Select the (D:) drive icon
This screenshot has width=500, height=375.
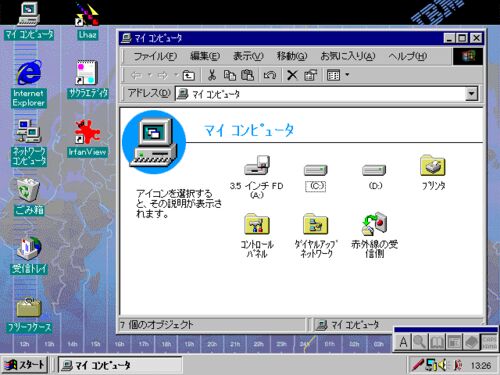(374, 170)
